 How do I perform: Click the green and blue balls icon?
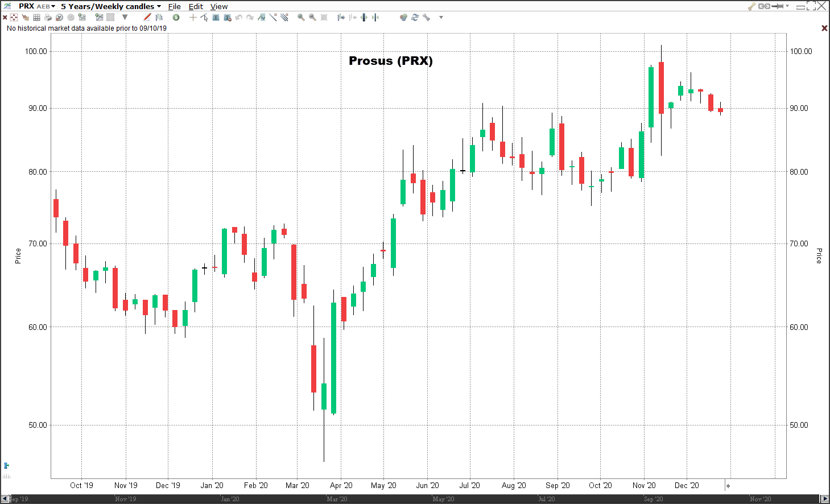coord(403,17)
